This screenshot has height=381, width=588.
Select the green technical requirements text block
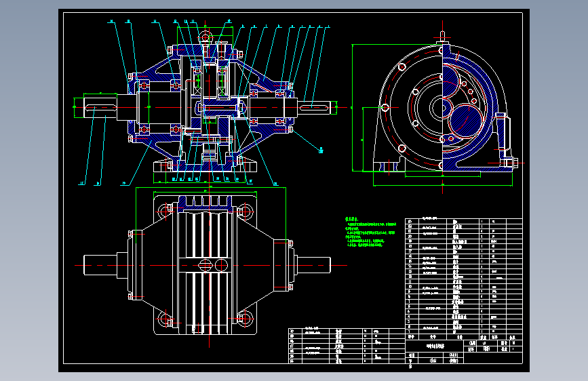click(x=370, y=232)
